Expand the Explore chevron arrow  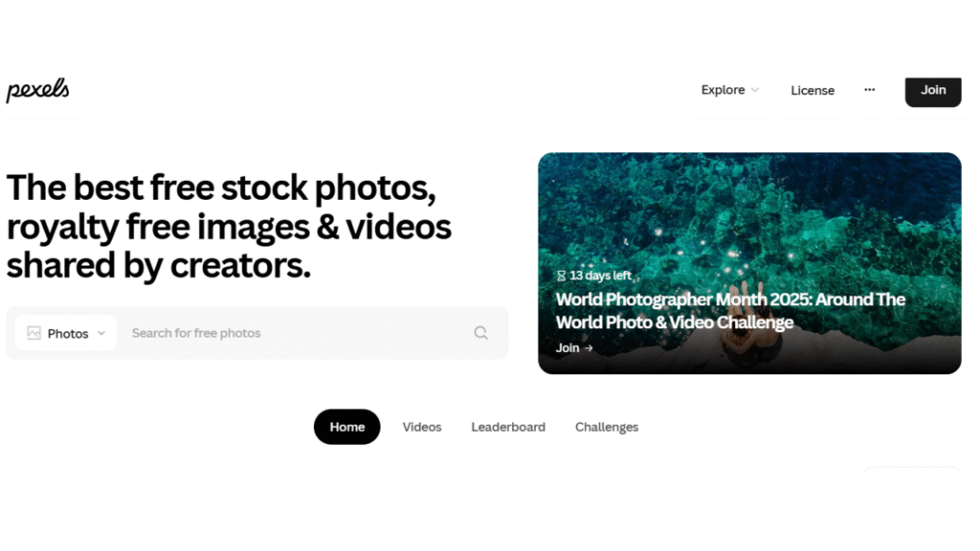pos(755,90)
